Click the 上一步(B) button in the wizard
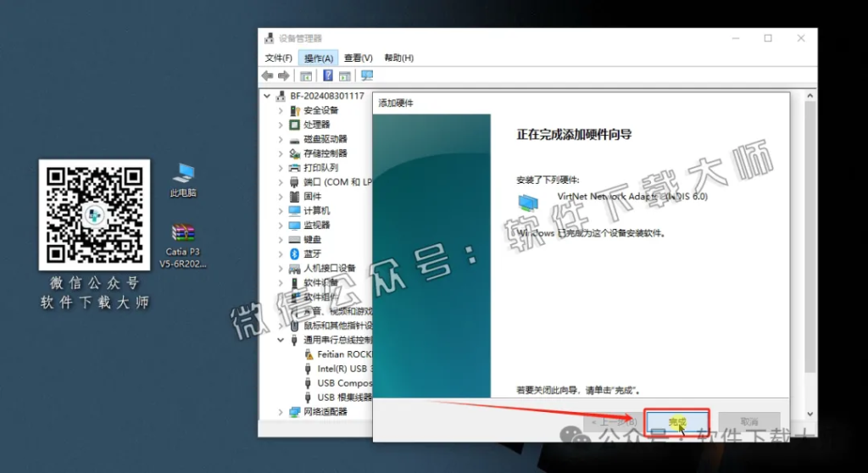 pyautogui.click(x=614, y=422)
